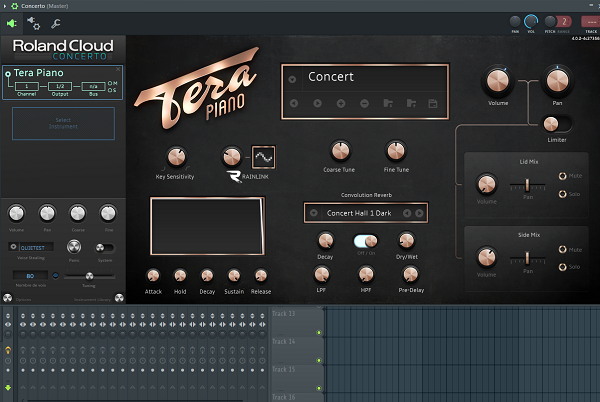Click the Channel field showing 1
Viewport: 600px width, 402px height.
pos(26,86)
